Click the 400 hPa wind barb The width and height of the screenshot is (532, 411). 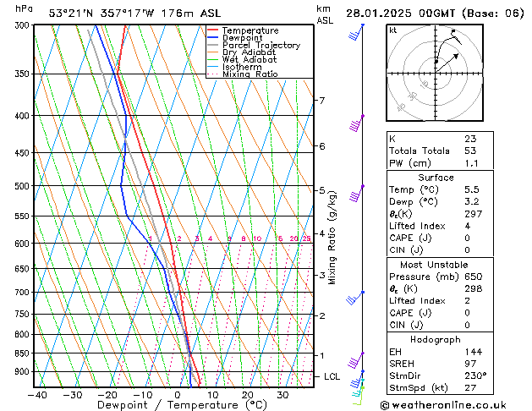click(357, 123)
